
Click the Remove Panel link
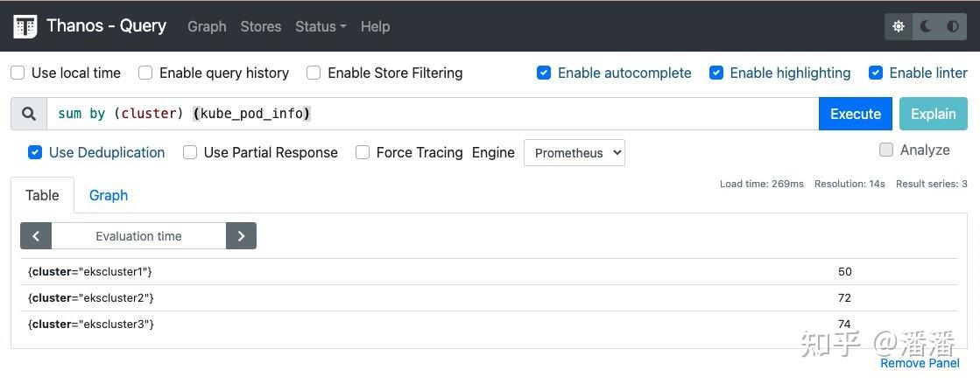click(x=920, y=363)
